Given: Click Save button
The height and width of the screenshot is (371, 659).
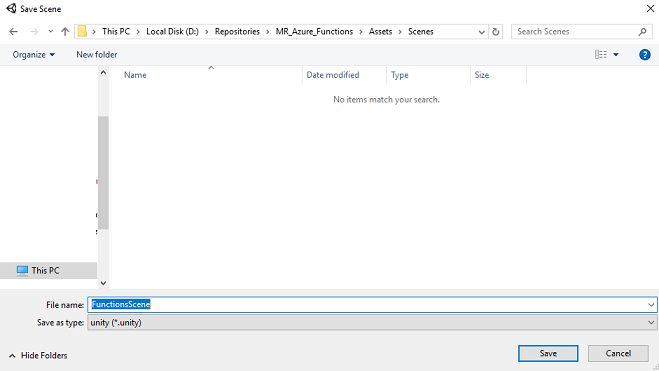Looking at the screenshot, I should [x=548, y=353].
